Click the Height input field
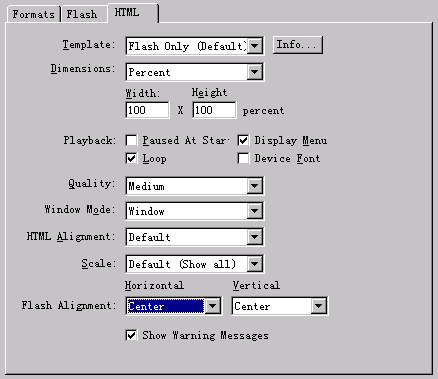 (x=214, y=110)
